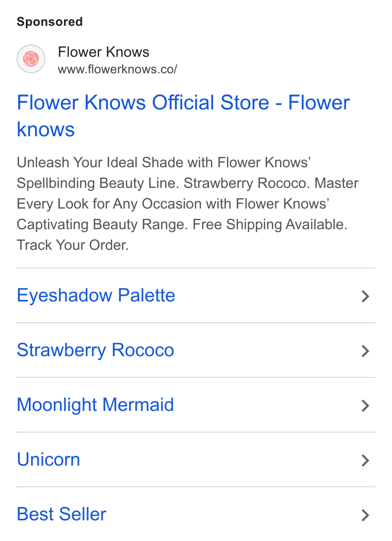
Task: Click the www.flowerknows.co/ URL
Action: pyautogui.click(x=117, y=69)
